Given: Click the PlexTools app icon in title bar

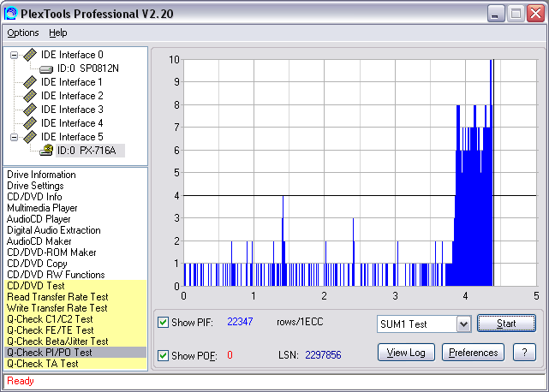Looking at the screenshot, I should [x=10, y=14].
